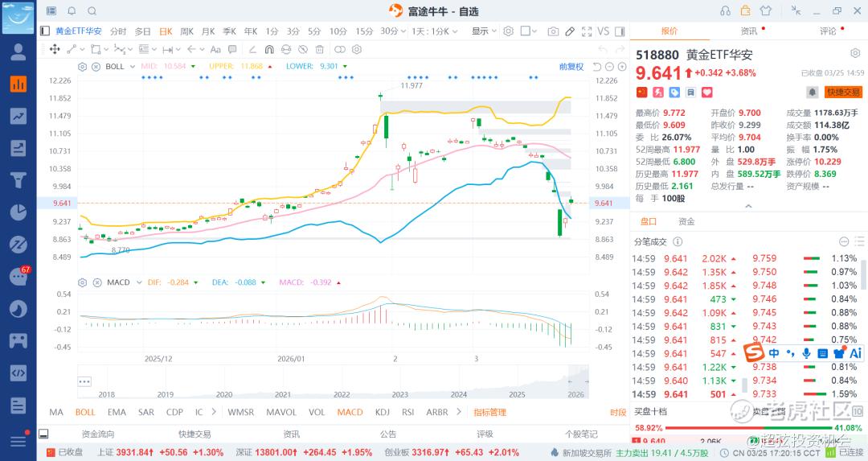
Task: Open the VS compare tool
Action: 604,31
